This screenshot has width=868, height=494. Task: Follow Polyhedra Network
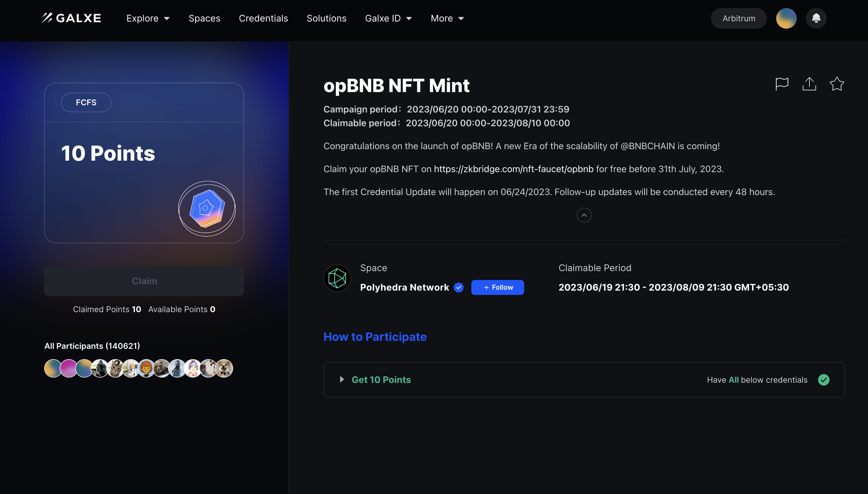497,287
